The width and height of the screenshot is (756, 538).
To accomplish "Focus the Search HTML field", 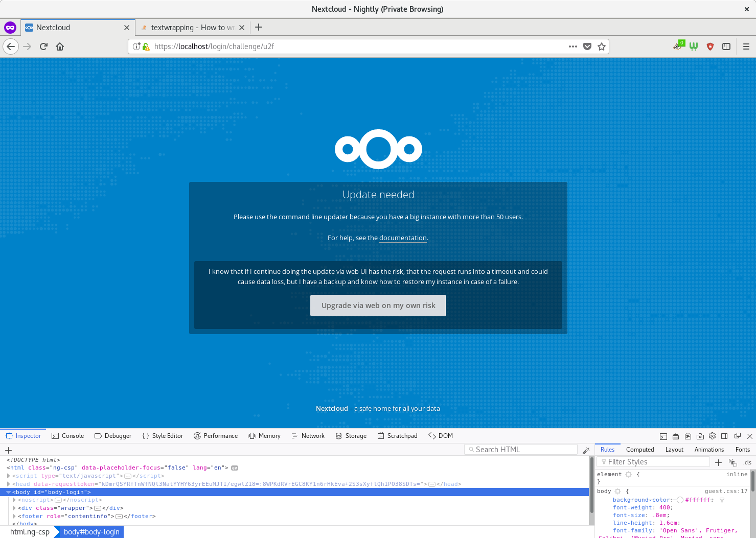I will [x=521, y=450].
